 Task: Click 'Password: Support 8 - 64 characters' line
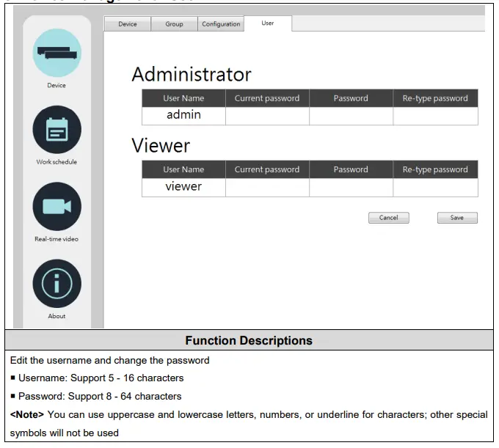point(100,396)
